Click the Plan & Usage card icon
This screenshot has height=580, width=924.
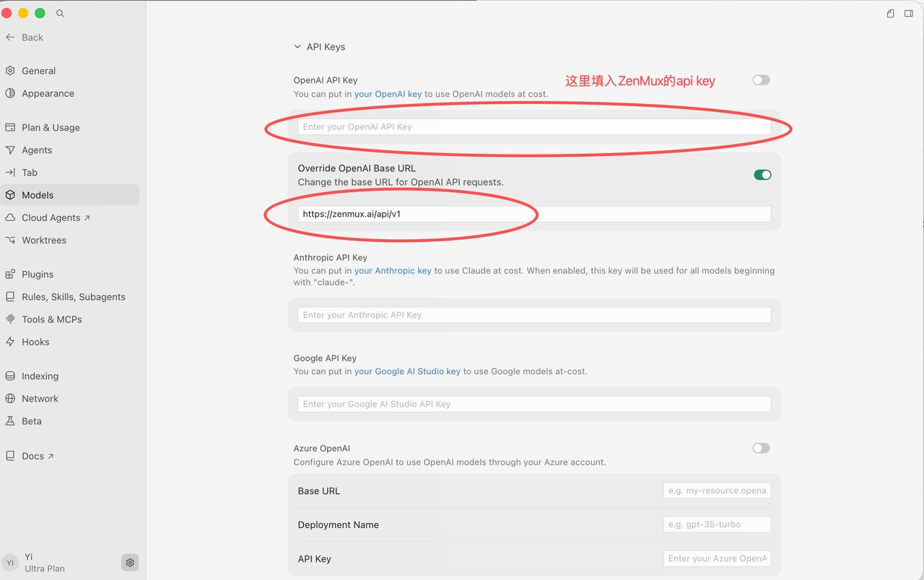[10, 127]
